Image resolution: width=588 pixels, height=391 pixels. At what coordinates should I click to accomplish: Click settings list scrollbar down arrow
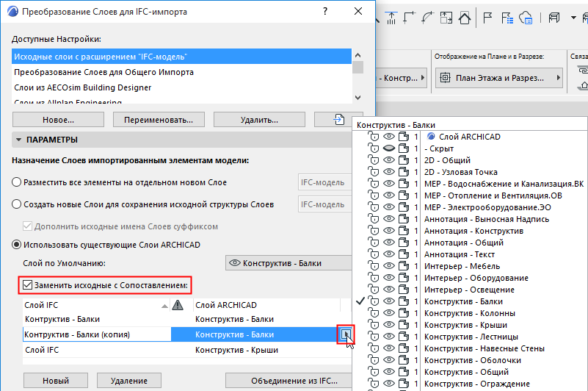coord(357,97)
